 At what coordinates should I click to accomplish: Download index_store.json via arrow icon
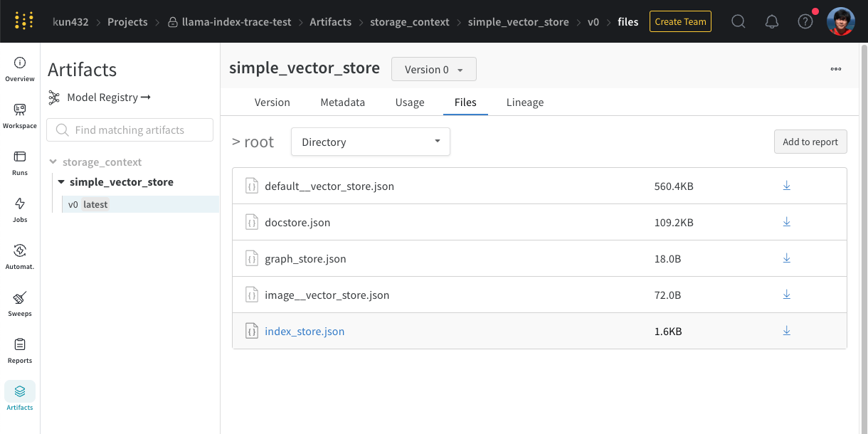[787, 331]
